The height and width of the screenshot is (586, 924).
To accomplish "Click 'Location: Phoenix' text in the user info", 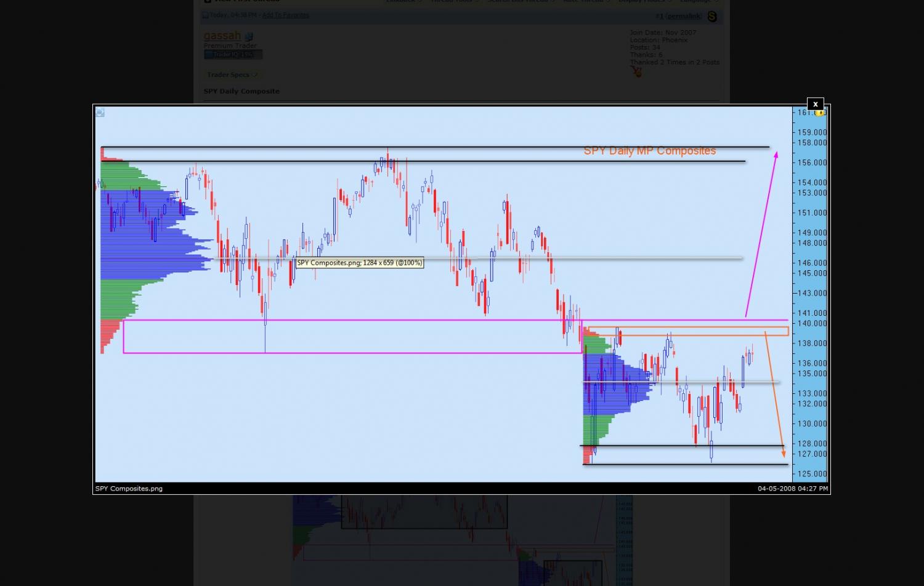I will click(659, 40).
